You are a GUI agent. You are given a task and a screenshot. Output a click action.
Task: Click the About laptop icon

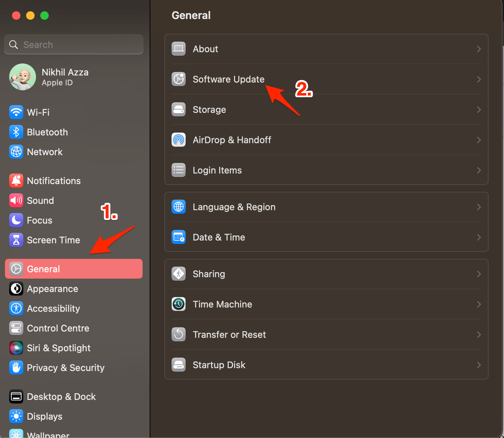[179, 49]
